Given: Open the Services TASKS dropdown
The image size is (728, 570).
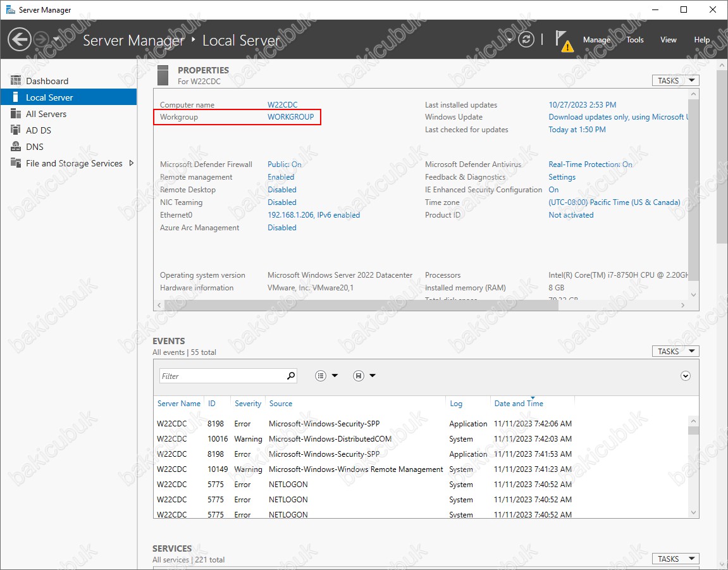Looking at the screenshot, I should tap(676, 559).
